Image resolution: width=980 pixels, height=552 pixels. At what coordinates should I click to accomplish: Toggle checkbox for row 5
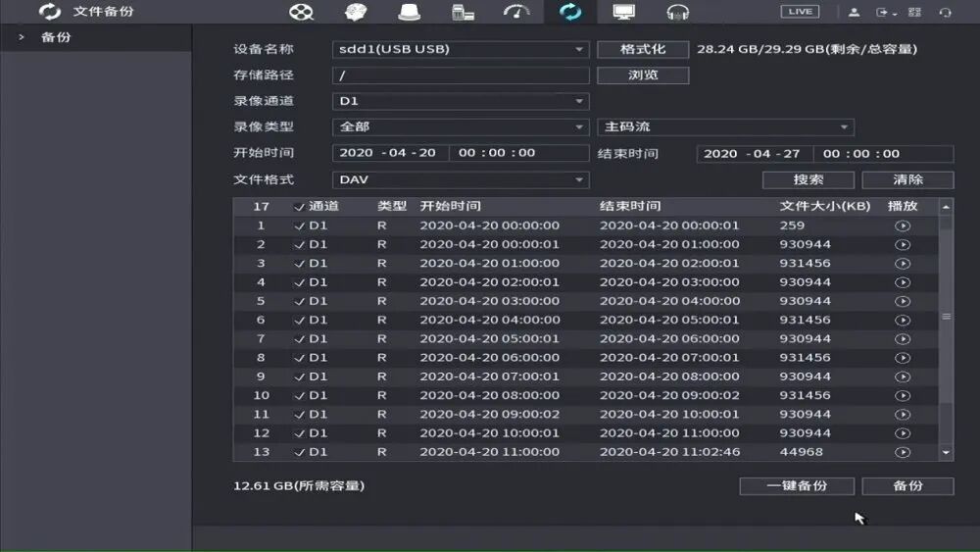pos(299,302)
